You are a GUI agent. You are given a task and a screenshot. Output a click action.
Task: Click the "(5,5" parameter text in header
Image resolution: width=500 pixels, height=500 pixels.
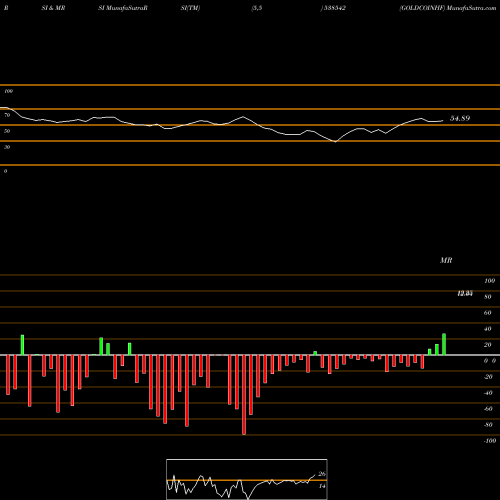tap(257, 8)
